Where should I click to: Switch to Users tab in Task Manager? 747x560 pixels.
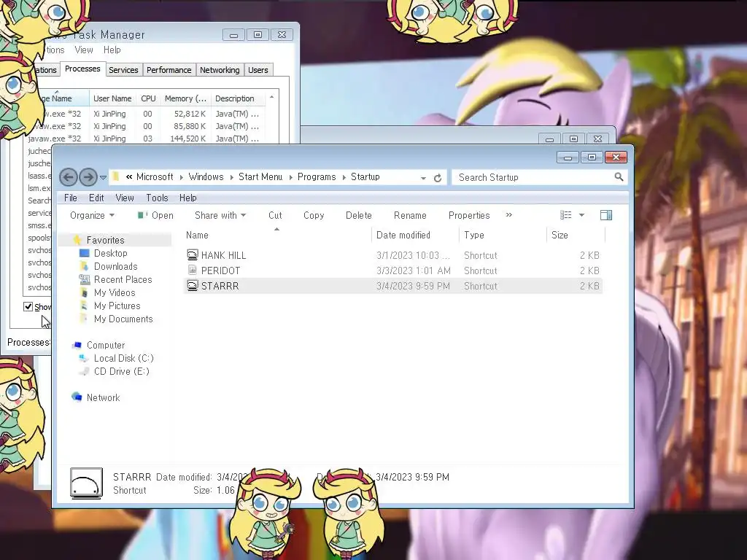tap(258, 70)
